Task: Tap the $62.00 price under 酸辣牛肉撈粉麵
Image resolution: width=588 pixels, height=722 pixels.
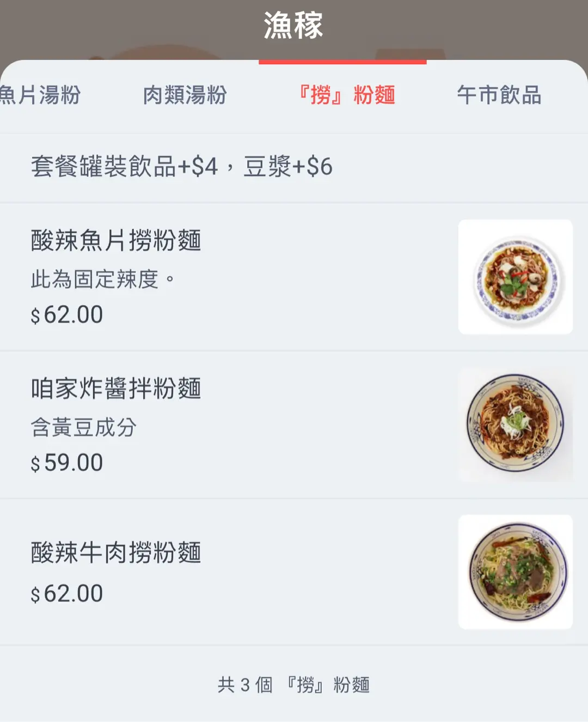Action: (66, 594)
